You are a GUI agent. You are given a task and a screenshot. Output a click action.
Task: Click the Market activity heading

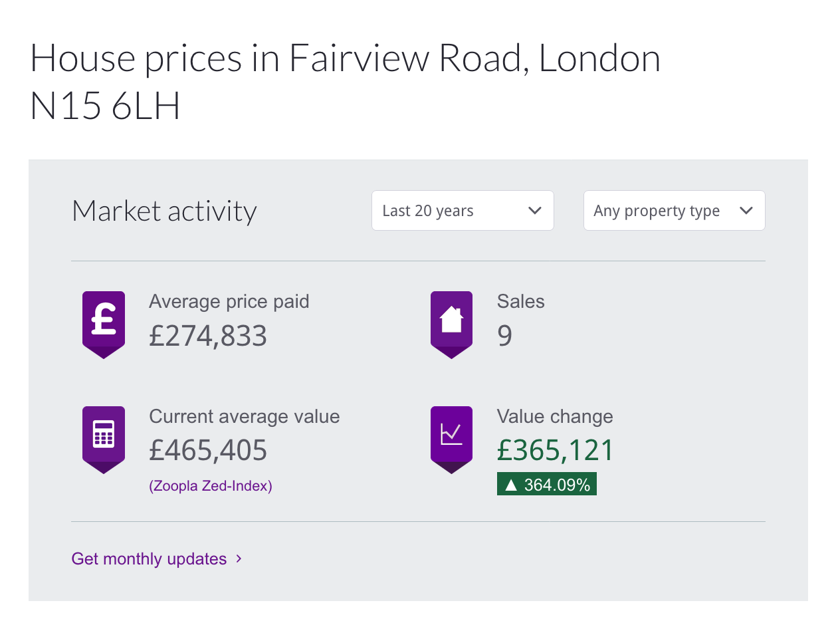tap(164, 211)
